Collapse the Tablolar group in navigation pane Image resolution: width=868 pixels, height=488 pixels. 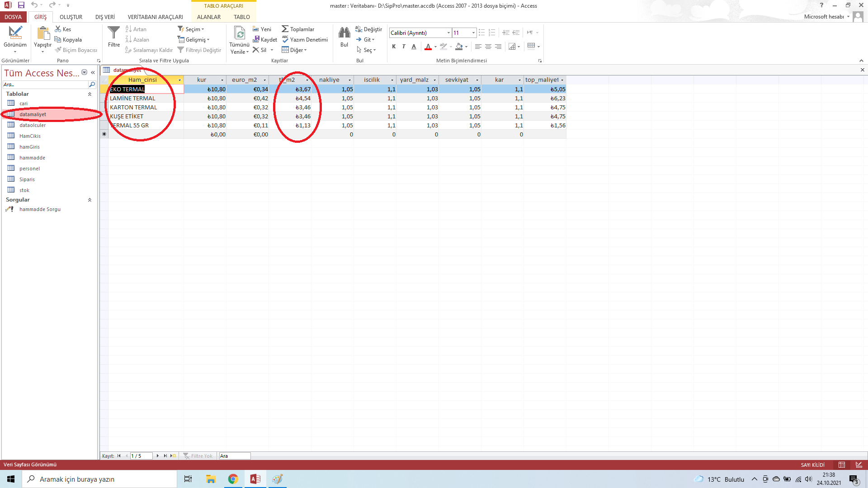pos(90,94)
